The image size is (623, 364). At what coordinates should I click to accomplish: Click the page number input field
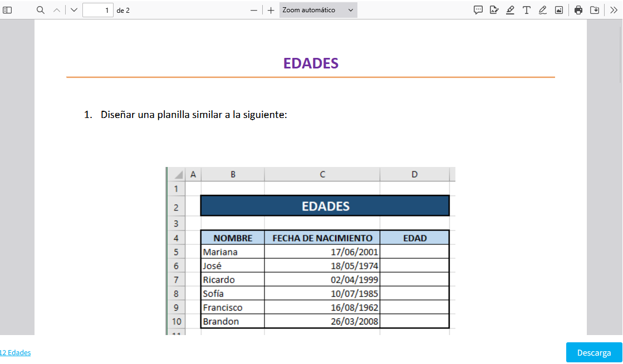[x=97, y=10]
